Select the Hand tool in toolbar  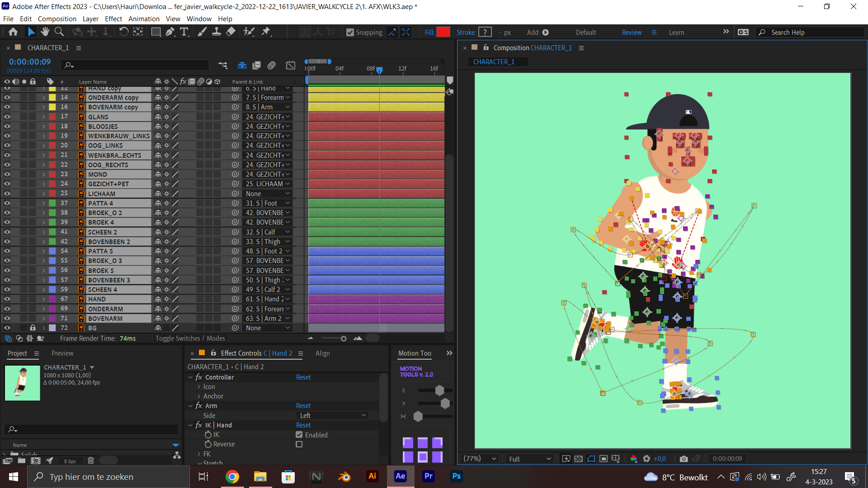point(45,32)
